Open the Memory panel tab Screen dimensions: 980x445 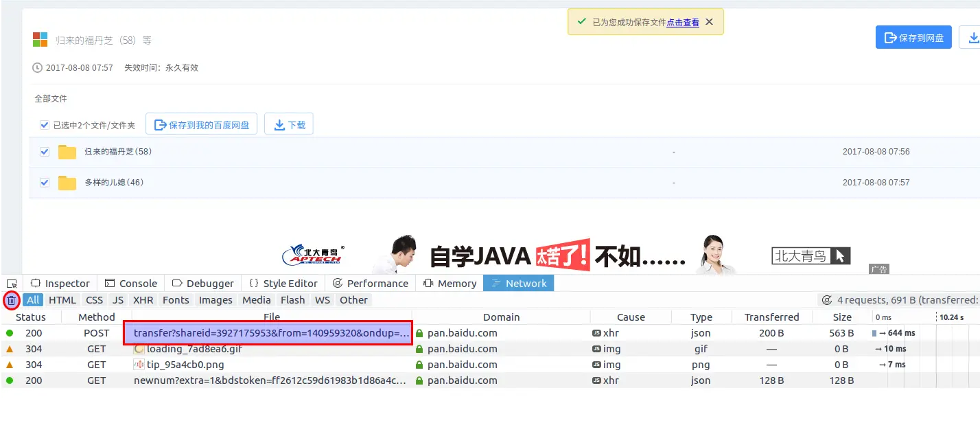coord(450,283)
